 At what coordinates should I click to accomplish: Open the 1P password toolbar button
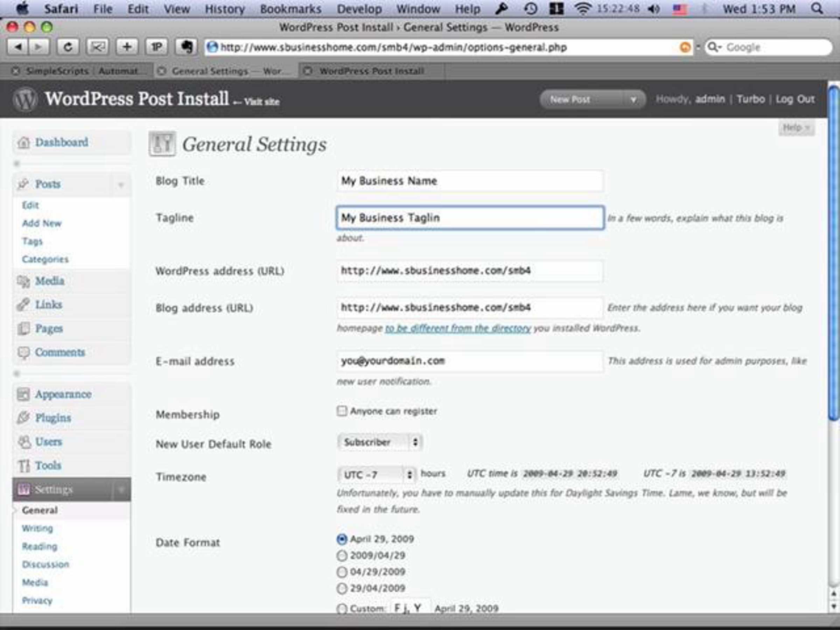coord(156,47)
